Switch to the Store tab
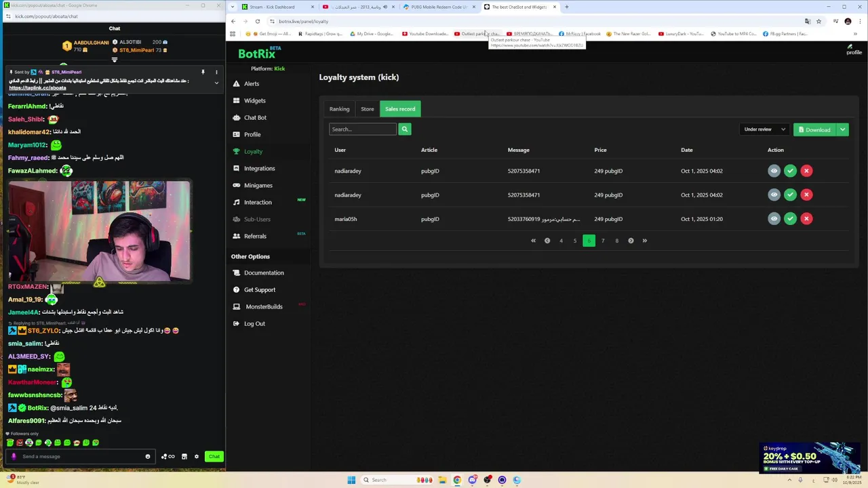Screen dimensions: 868x488 [367, 108]
